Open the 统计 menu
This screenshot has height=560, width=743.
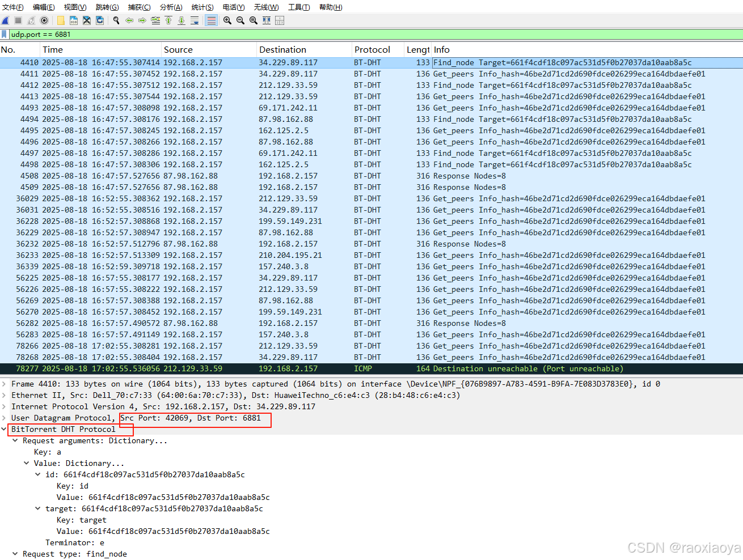point(202,7)
